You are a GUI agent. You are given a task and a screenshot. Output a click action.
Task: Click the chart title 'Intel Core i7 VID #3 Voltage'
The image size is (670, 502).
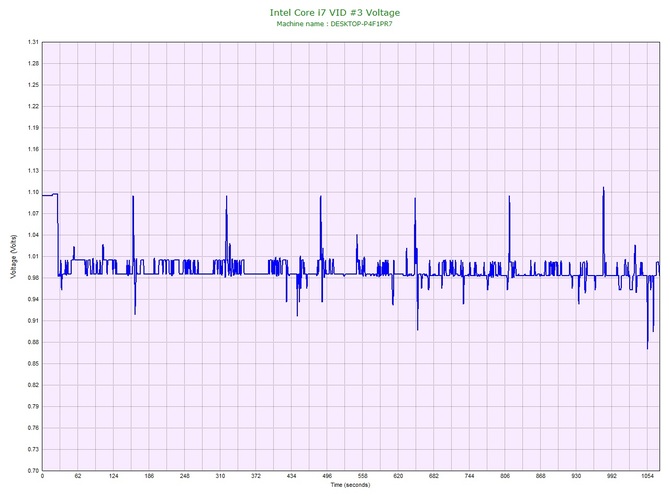click(335, 13)
